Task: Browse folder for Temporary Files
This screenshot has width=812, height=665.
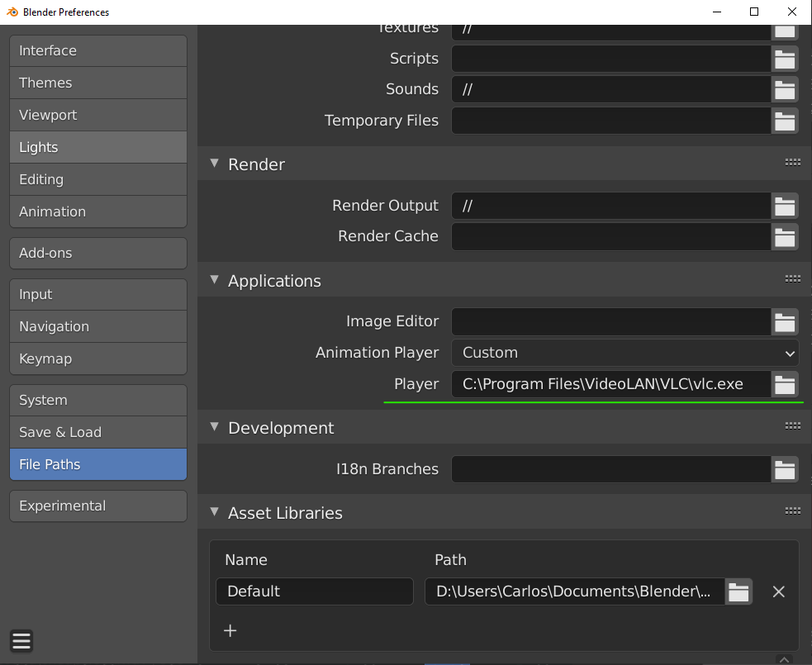Action: tap(785, 121)
